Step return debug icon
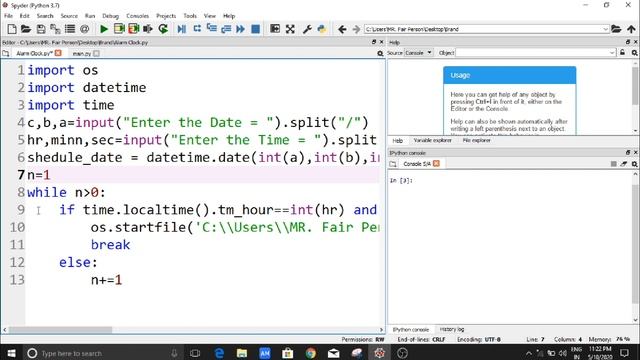This screenshot has height=360, width=640. click(226, 29)
